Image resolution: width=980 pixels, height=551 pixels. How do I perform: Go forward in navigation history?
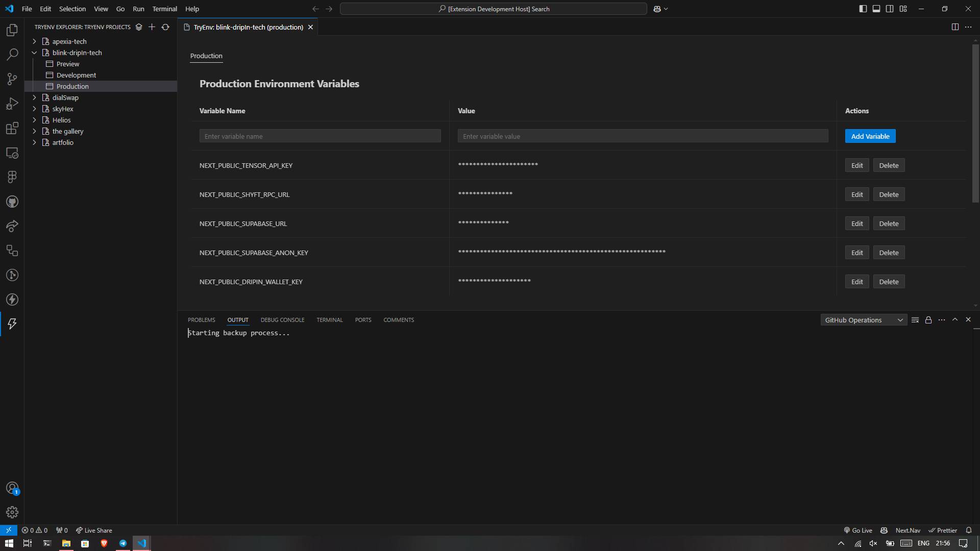(329, 9)
